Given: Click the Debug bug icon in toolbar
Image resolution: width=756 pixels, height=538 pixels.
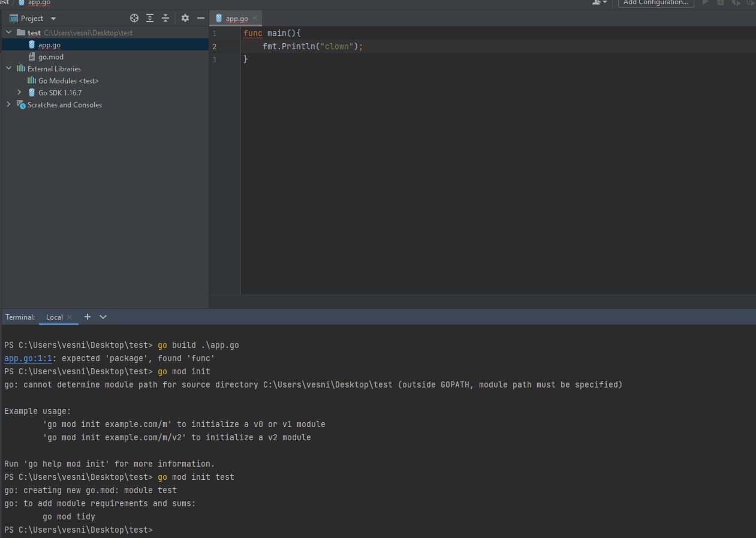Looking at the screenshot, I should coord(721,2).
